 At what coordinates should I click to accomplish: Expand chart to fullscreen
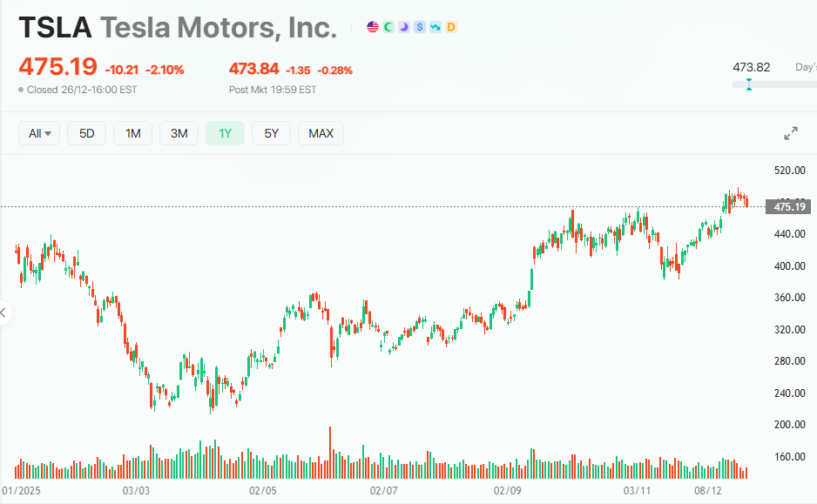click(791, 133)
